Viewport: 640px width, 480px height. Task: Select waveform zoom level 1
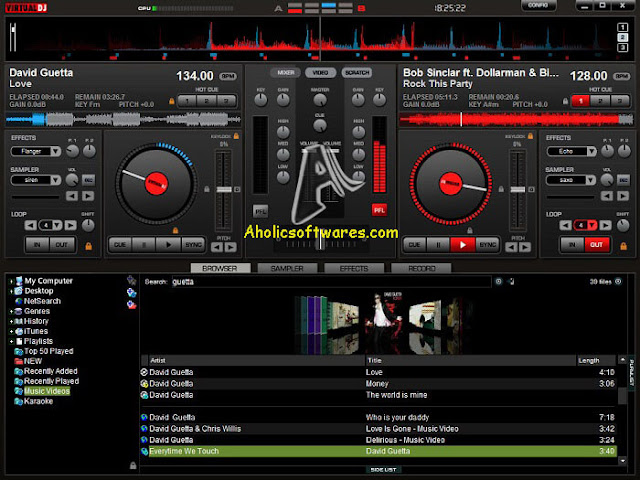(622, 27)
